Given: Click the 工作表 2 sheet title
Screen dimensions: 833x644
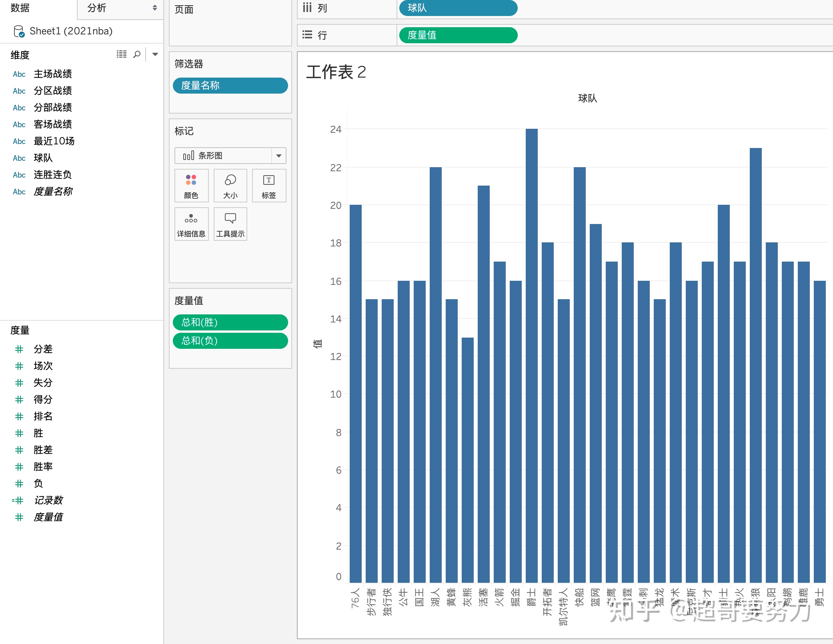Looking at the screenshot, I should 336,72.
